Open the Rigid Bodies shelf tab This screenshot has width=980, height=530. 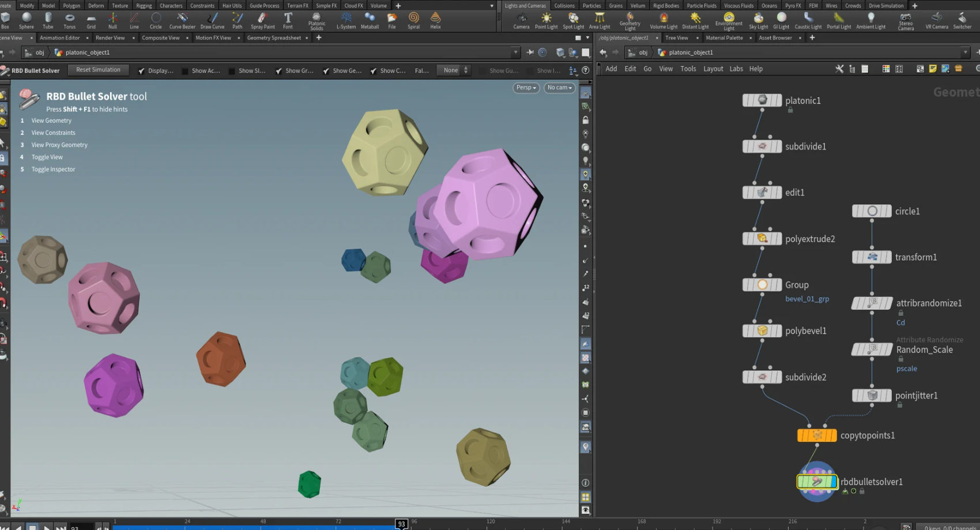tap(666, 6)
